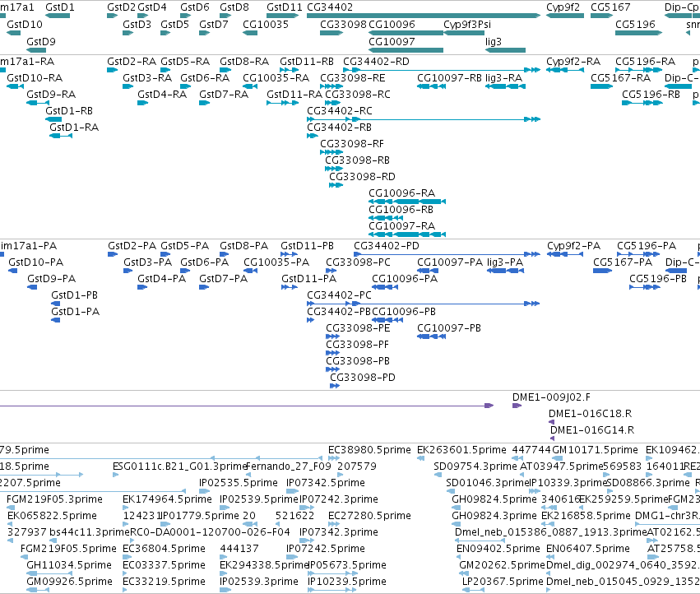Click CDS CG10096-PB label

coord(404,312)
